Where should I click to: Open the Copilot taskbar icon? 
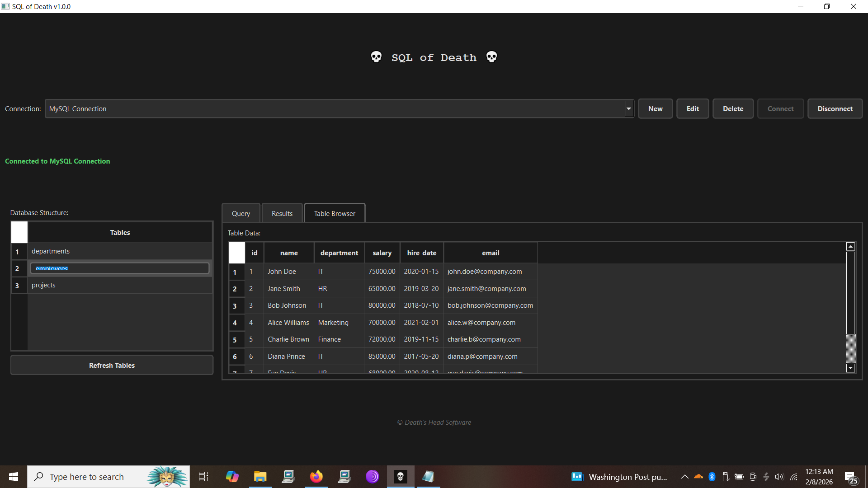click(x=232, y=477)
